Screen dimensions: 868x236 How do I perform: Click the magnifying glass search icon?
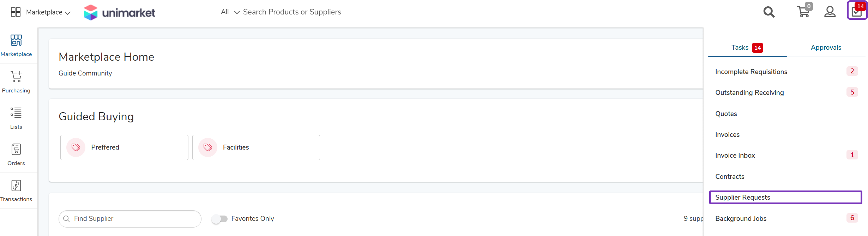pyautogui.click(x=769, y=12)
